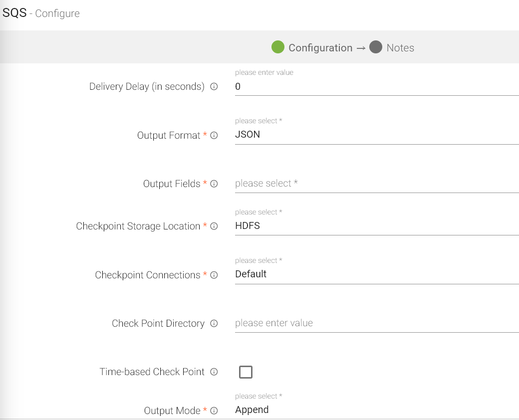Screen dimensions: 519x420
Task: Click the Output Format info icon
Action: [x=214, y=136]
